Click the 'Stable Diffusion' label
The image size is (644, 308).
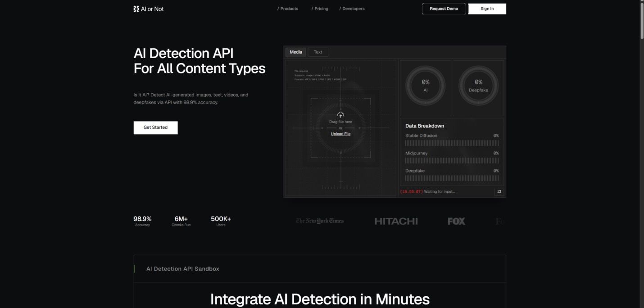(421, 136)
